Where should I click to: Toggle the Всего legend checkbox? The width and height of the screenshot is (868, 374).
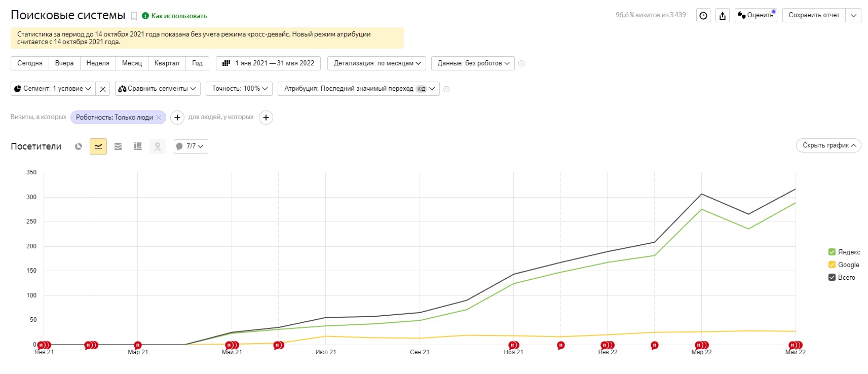pyautogui.click(x=832, y=277)
